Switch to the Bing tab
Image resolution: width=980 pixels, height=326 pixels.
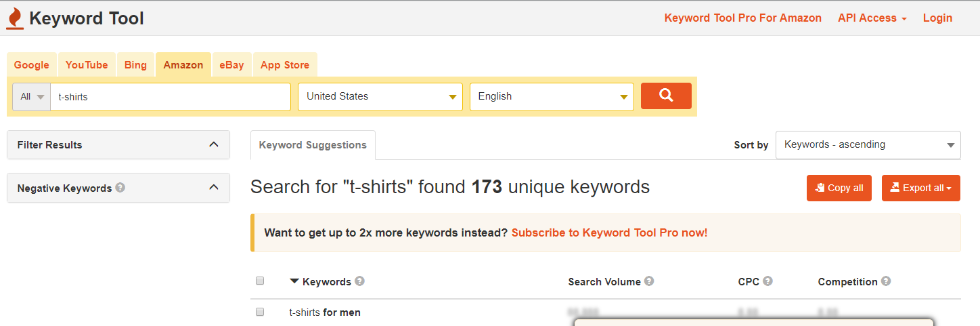click(135, 65)
